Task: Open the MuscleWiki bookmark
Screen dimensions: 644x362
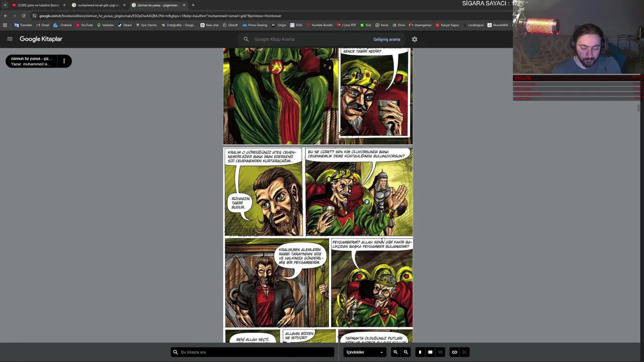Action: 498,25
